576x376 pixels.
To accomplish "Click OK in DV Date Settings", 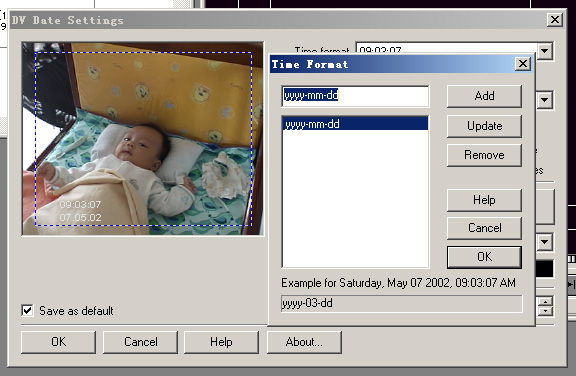I will 58,342.
